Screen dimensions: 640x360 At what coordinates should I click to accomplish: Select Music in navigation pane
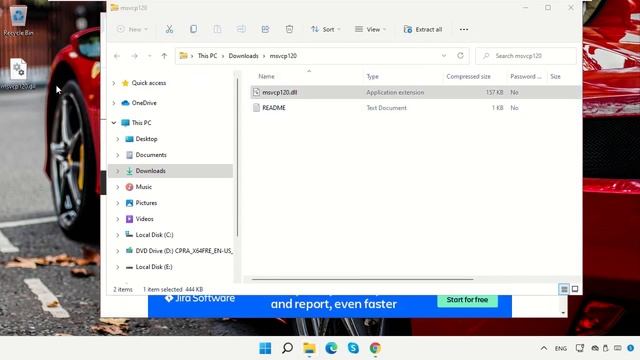[143, 187]
